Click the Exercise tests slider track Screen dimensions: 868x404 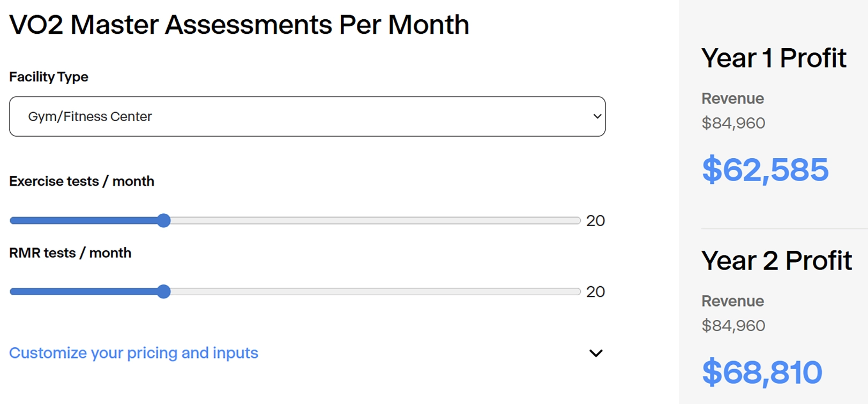[x=375, y=220]
